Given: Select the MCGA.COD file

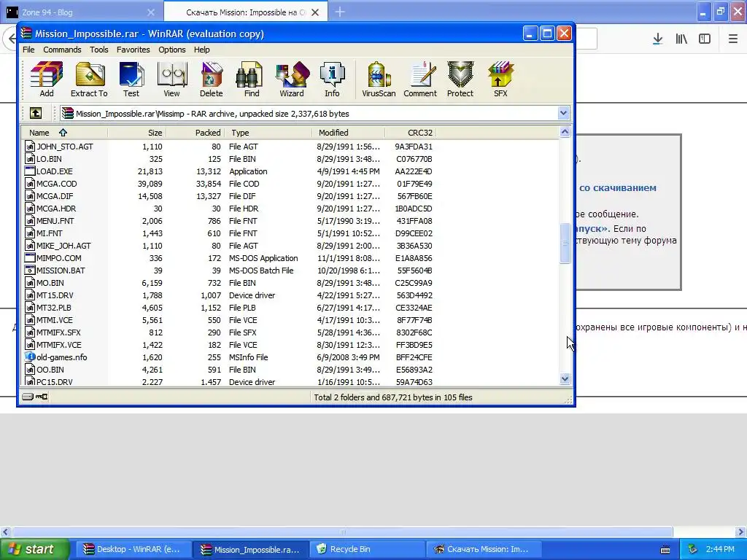Looking at the screenshot, I should click(56, 184).
